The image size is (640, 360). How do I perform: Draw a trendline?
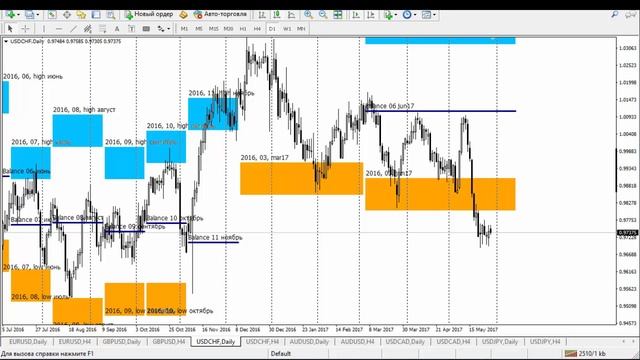(73, 29)
